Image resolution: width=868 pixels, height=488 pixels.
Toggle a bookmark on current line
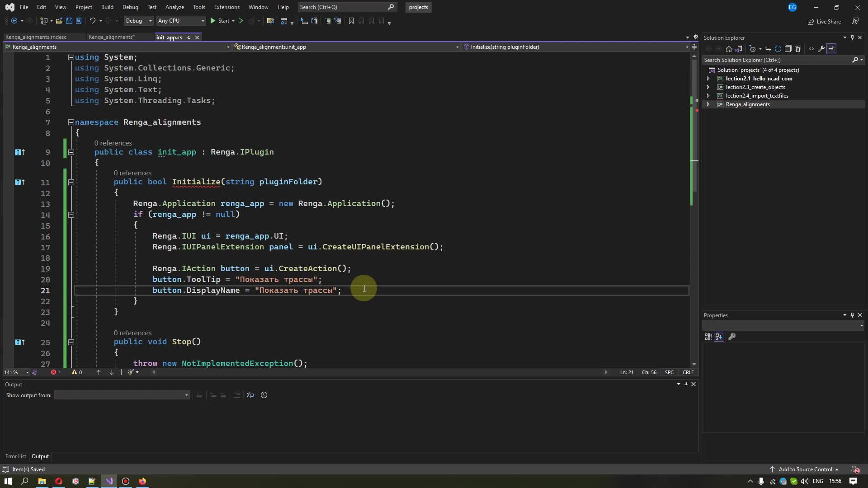tap(351, 21)
